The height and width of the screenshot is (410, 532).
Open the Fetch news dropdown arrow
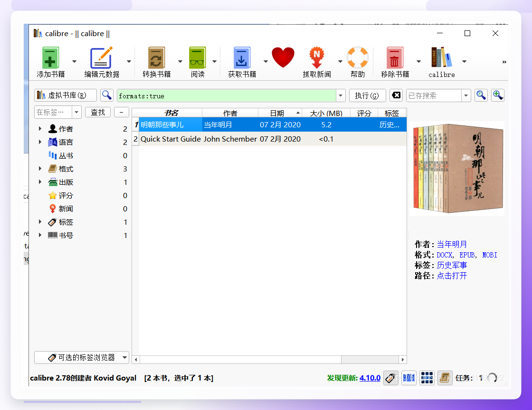340,61
